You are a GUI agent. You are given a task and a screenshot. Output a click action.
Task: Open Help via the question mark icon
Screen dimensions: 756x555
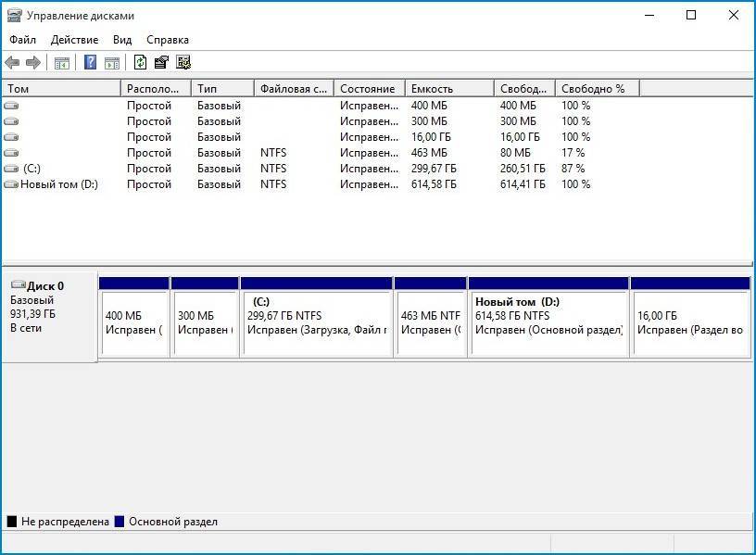coord(91,63)
